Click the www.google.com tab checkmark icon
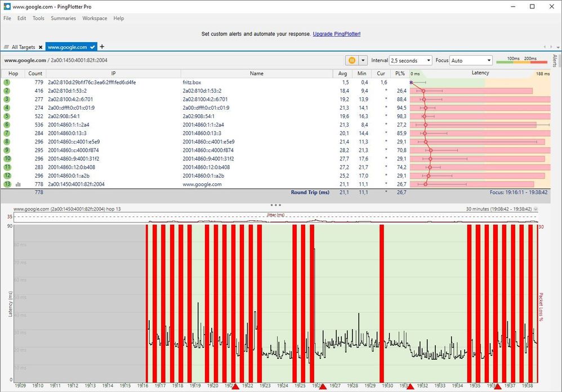 click(x=92, y=47)
